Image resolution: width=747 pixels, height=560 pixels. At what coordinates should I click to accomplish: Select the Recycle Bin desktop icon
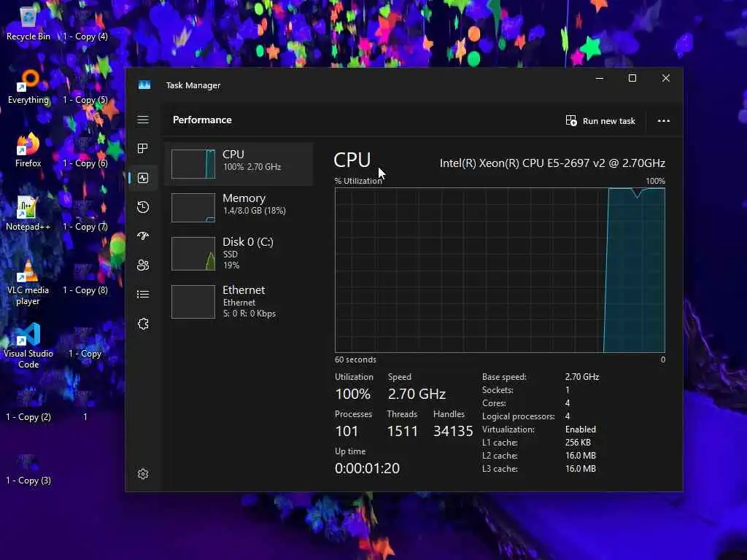point(28,24)
